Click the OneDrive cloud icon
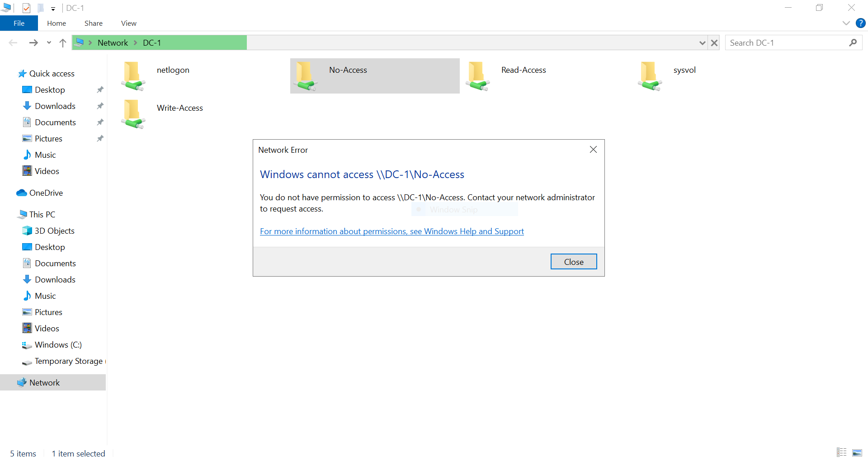Viewport: 868px width, 461px height. [21, 193]
